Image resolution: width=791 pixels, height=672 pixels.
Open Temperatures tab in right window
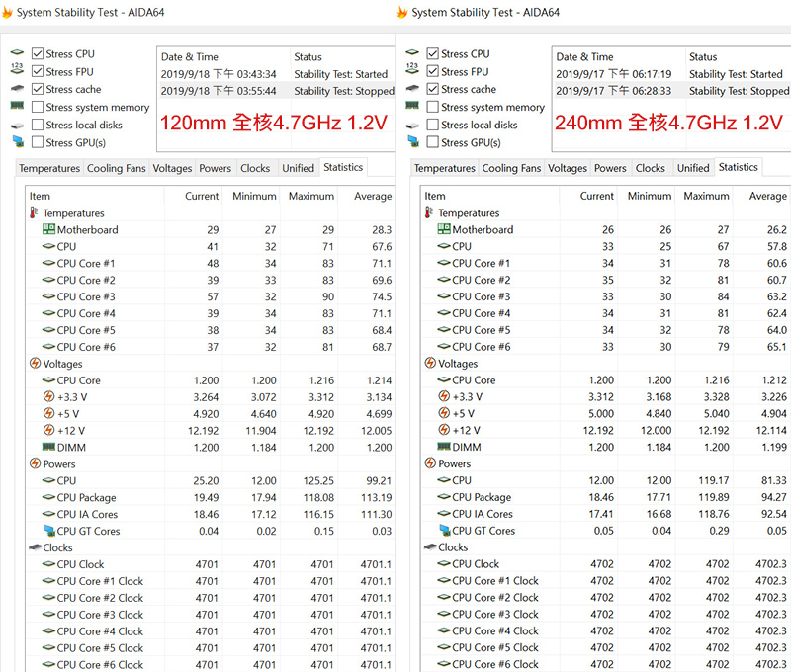click(x=444, y=168)
